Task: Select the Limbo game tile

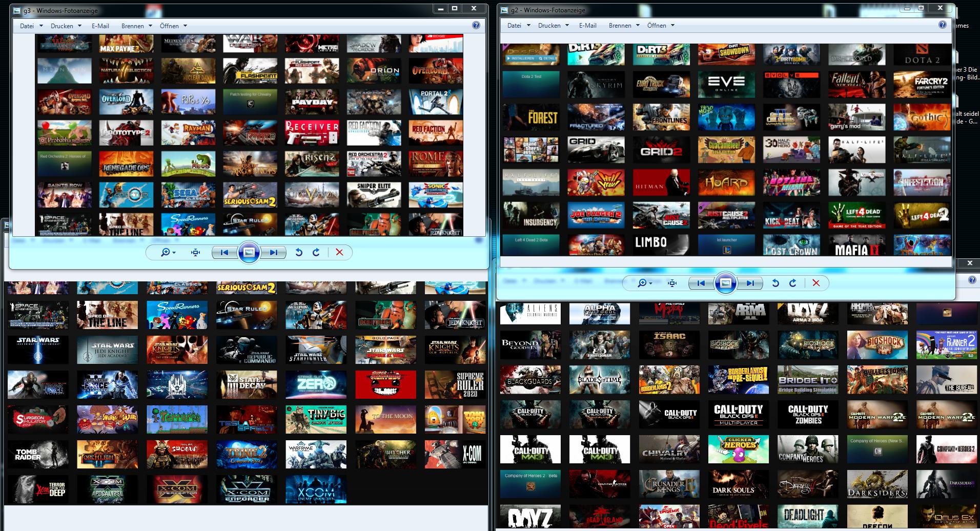Action: tap(661, 245)
